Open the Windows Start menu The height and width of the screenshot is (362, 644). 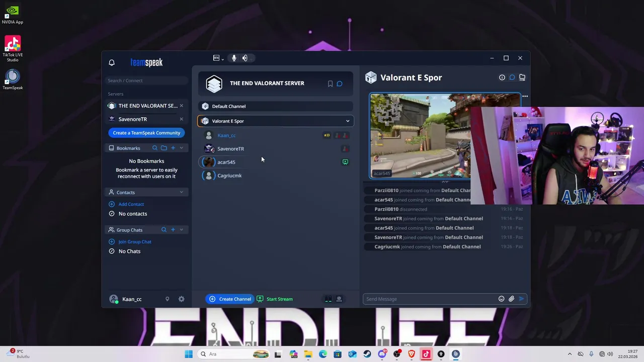tap(189, 354)
